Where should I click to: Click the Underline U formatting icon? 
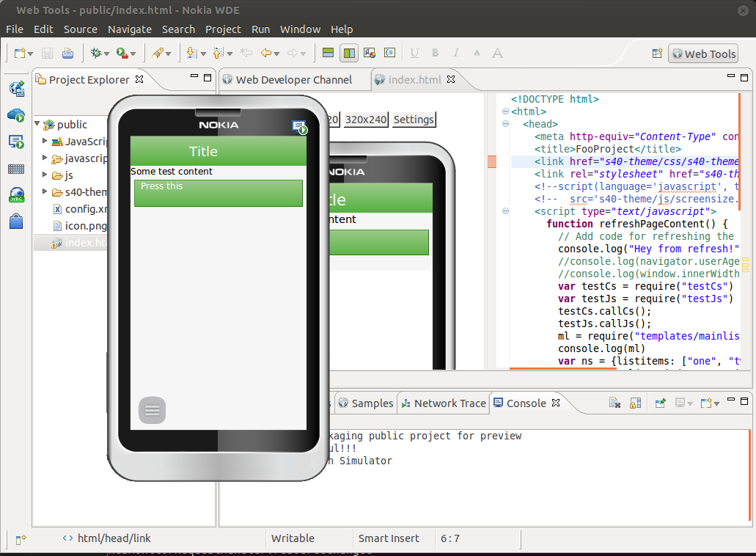tap(414, 53)
